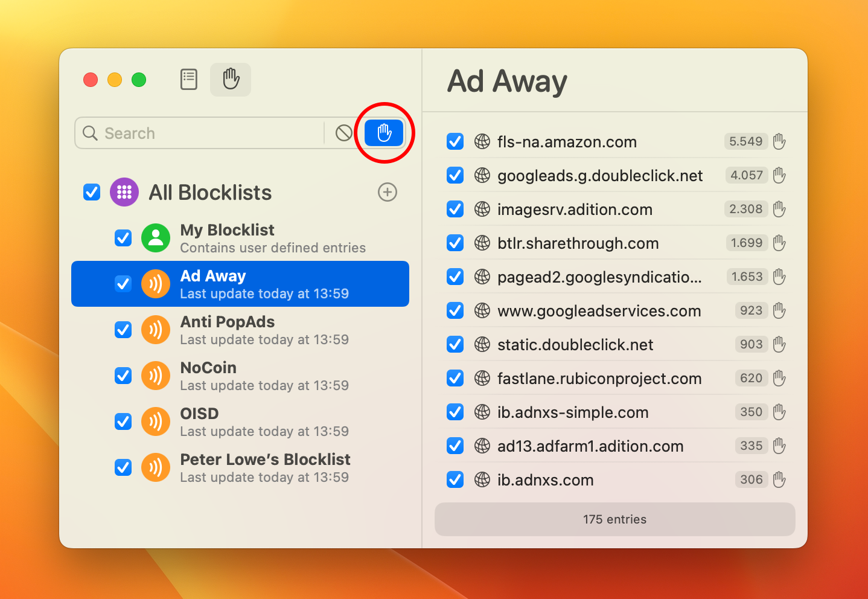The height and width of the screenshot is (599, 868).
Task: Toggle checkbox for www.googleadservices.com
Action: pyautogui.click(x=455, y=310)
